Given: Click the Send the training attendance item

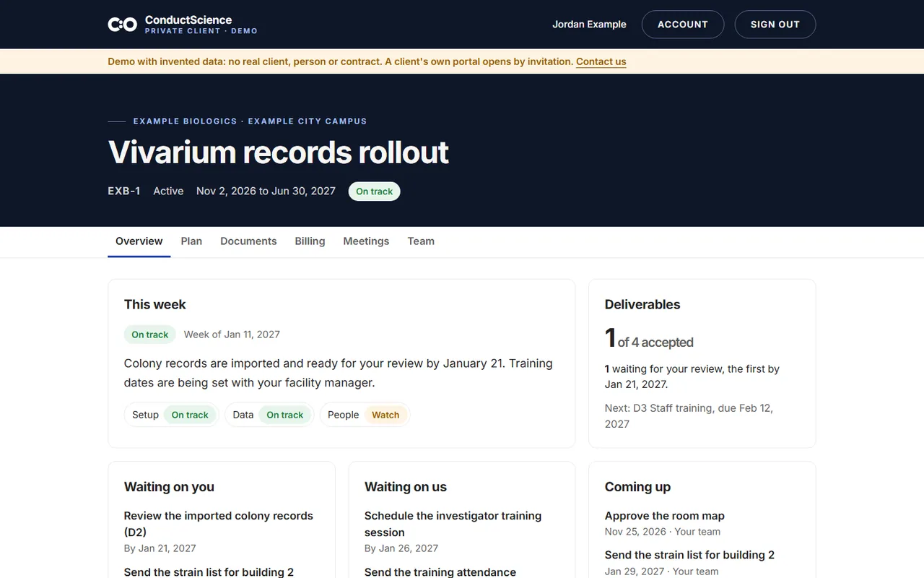Looking at the screenshot, I should tap(440, 571).
